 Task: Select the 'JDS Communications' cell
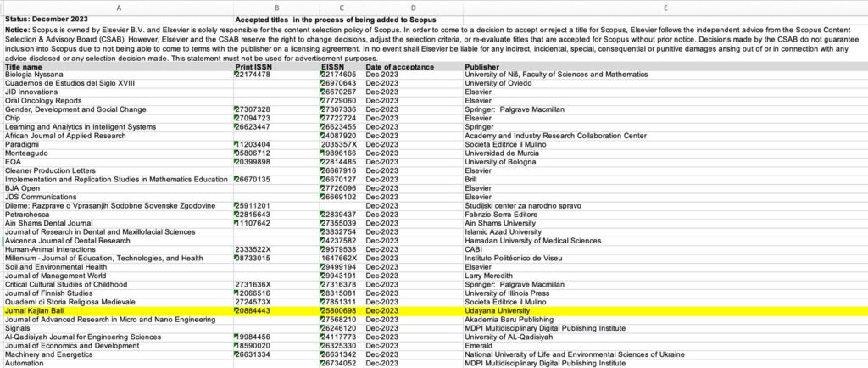pos(119,197)
